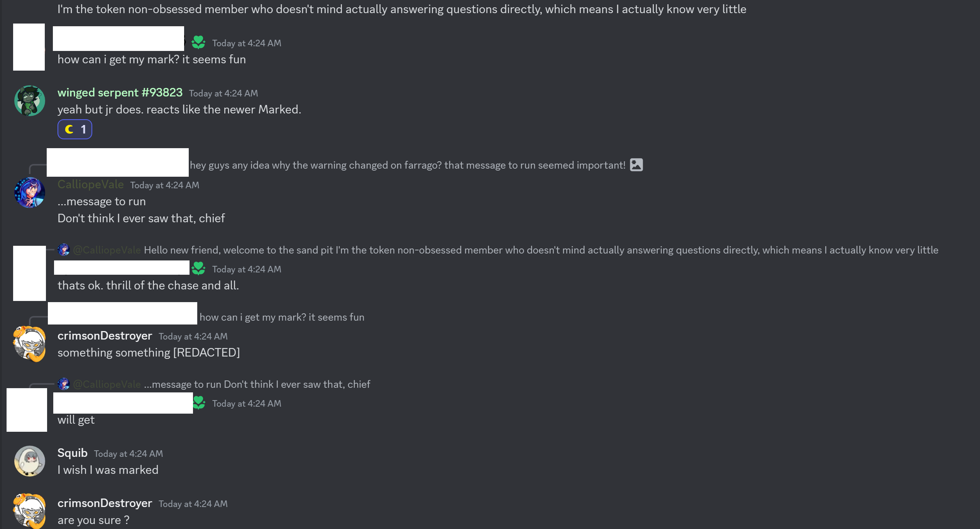
Task: Click crimsonDestroyer avatar beside "something something [REDACTED]"
Action: (30, 344)
